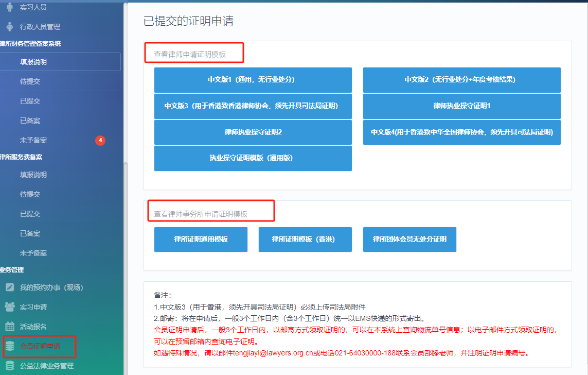Click the 律师执业操守证明1 button
The height and width of the screenshot is (375, 588).
click(461, 106)
